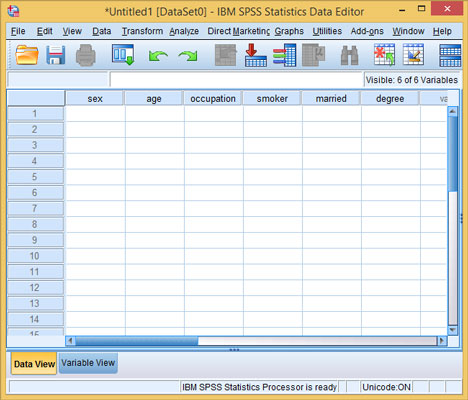This screenshot has height=400, width=468.
Task: Click the Print toolbar icon
Action: pos(86,55)
